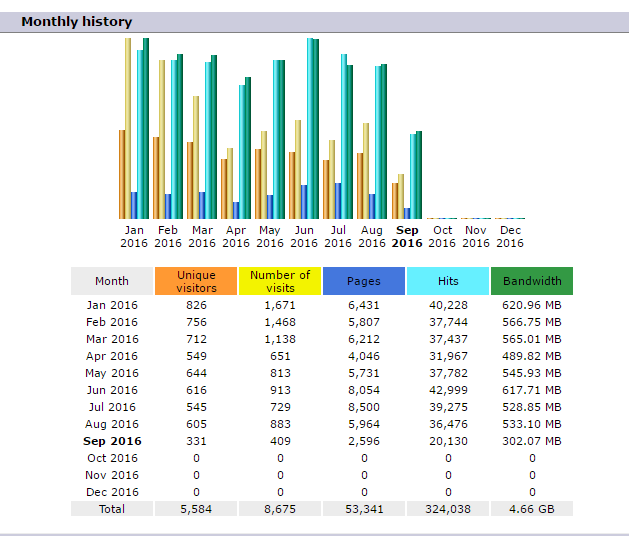This screenshot has width=629, height=545.
Task: Click the 302.07 MB value for Sep
Action: (x=532, y=441)
